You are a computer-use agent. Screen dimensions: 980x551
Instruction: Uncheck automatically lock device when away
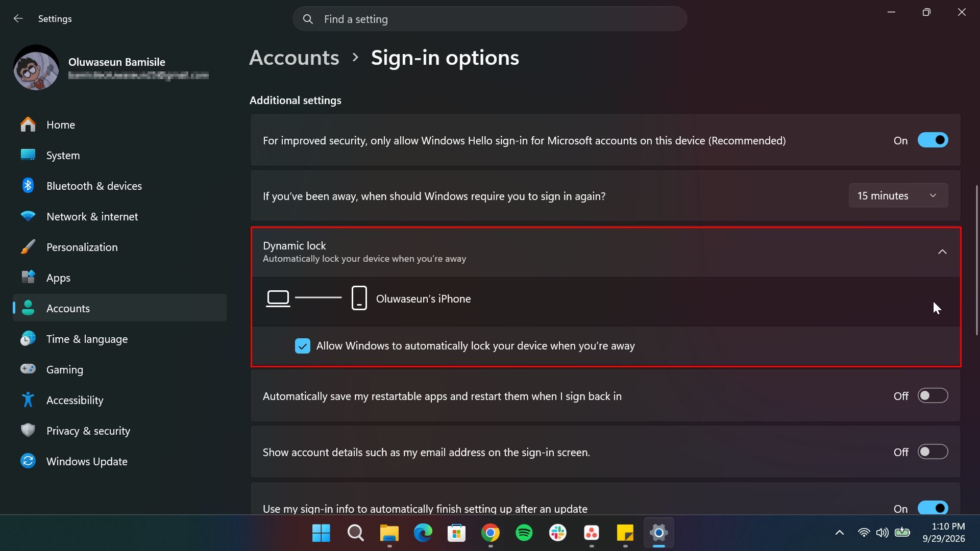pyautogui.click(x=303, y=346)
